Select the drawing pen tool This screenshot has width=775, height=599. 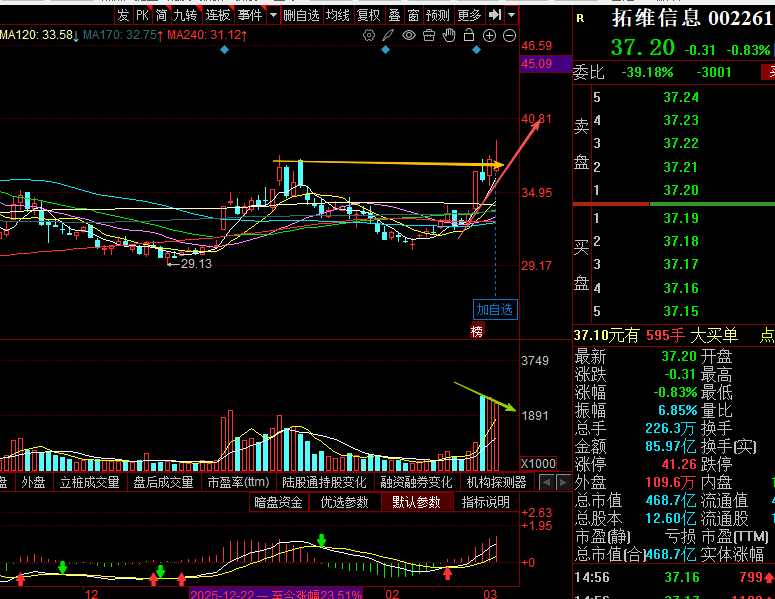point(388,35)
